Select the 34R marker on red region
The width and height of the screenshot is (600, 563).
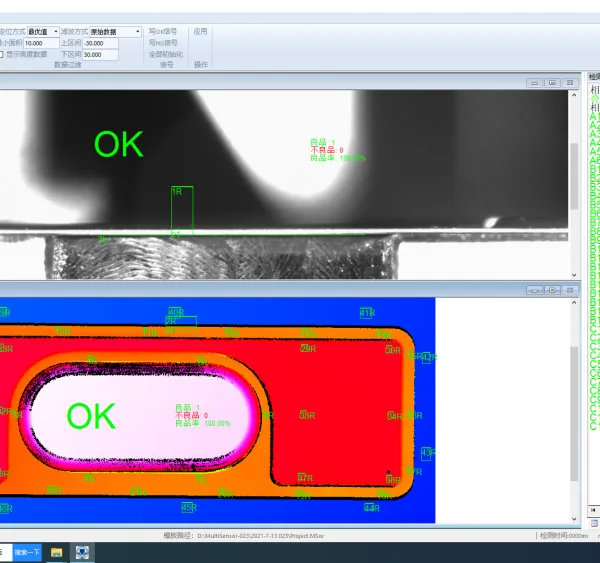(395, 416)
